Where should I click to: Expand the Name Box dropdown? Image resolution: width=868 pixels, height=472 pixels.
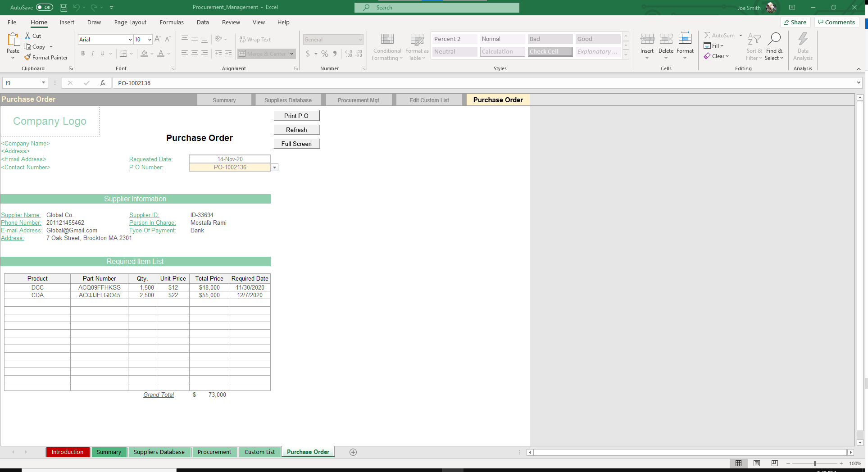pyautogui.click(x=43, y=83)
